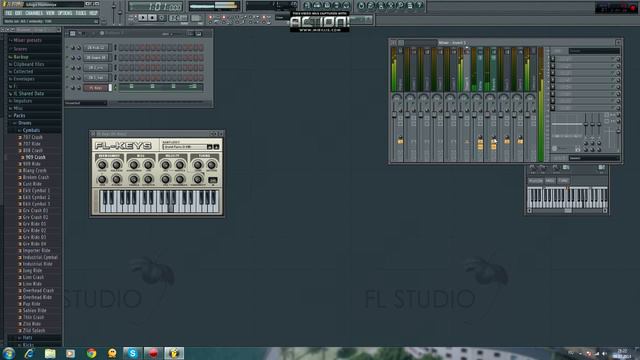The image size is (640, 360).
Task: Open Mixer input source dropdown
Action: point(594,51)
